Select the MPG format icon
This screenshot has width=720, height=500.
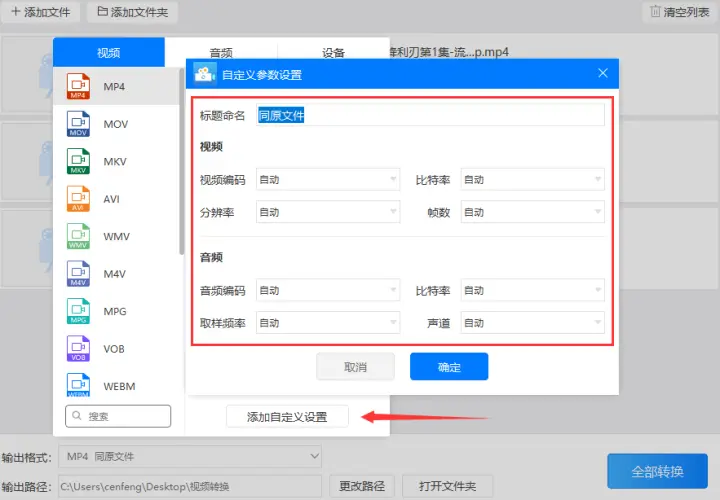click(78, 311)
